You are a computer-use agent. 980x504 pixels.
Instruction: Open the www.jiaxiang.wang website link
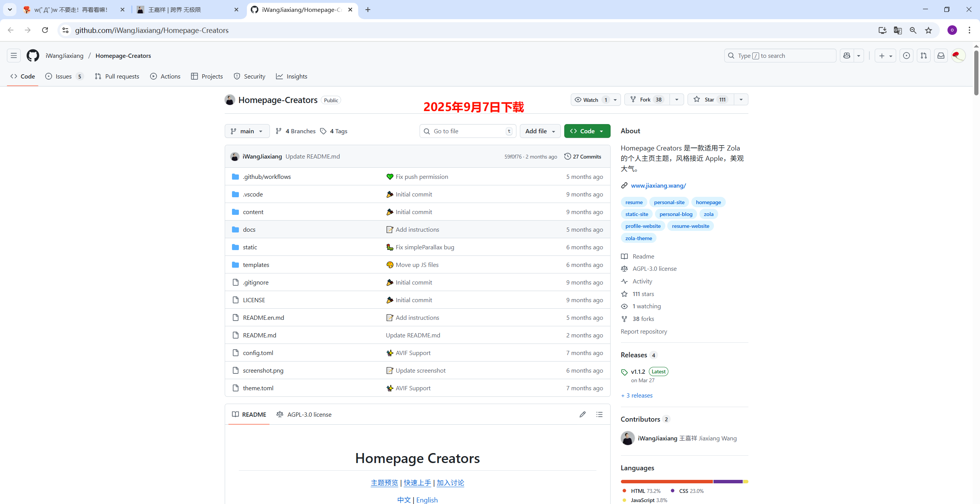(658, 185)
